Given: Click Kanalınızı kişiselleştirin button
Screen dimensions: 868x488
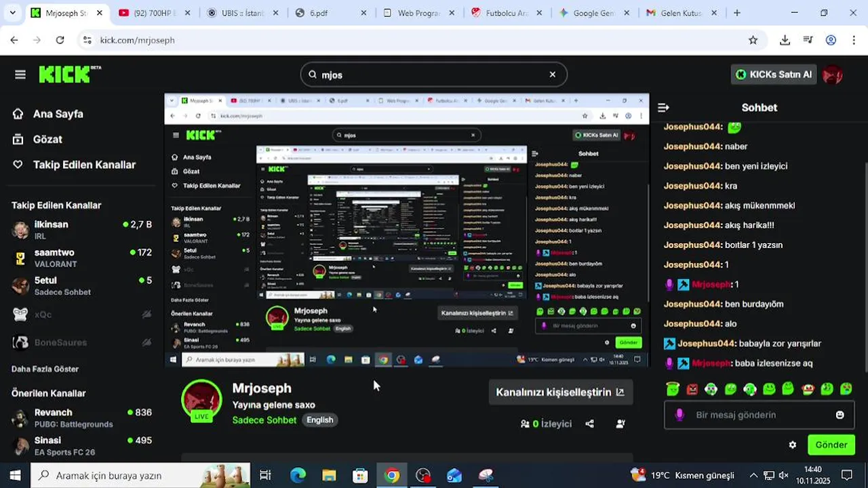Looking at the screenshot, I should (560, 392).
